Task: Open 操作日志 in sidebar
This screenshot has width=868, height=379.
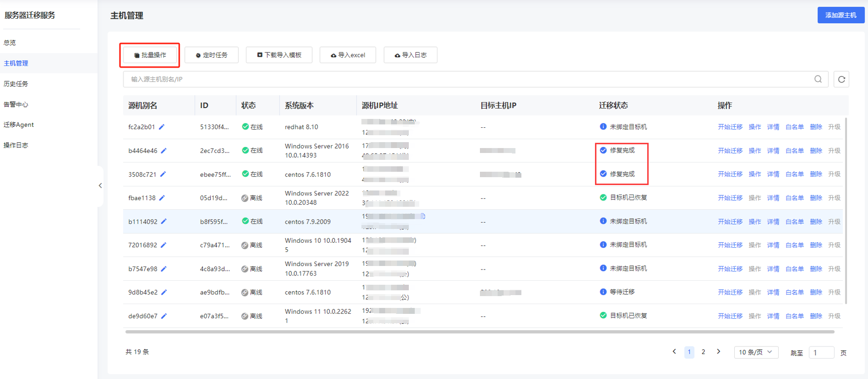Action: click(x=16, y=145)
